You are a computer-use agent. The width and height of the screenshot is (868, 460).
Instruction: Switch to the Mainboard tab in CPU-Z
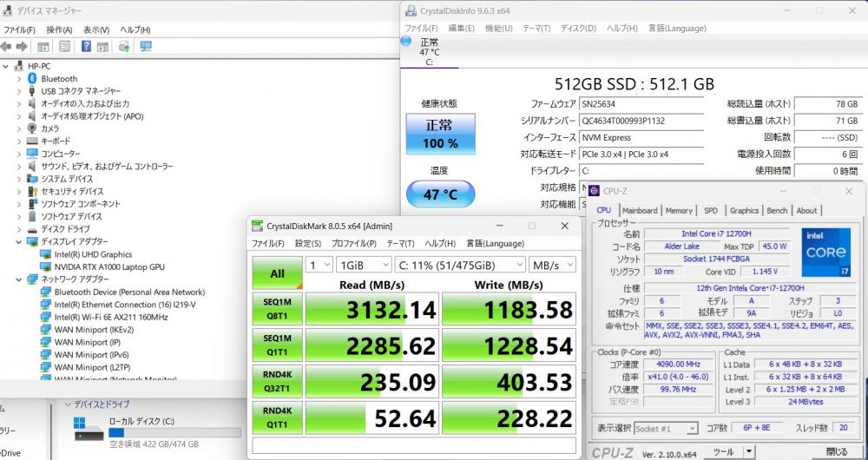640,210
